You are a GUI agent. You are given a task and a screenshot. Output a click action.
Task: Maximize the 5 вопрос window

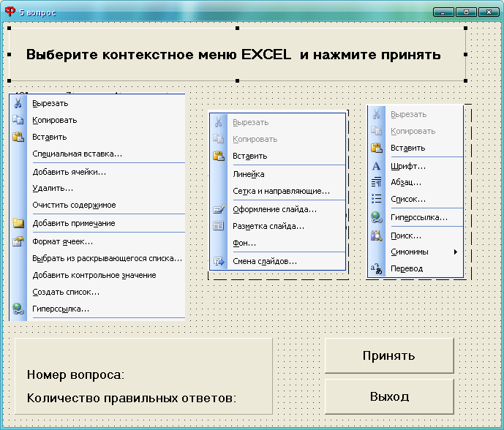[x=466, y=12]
